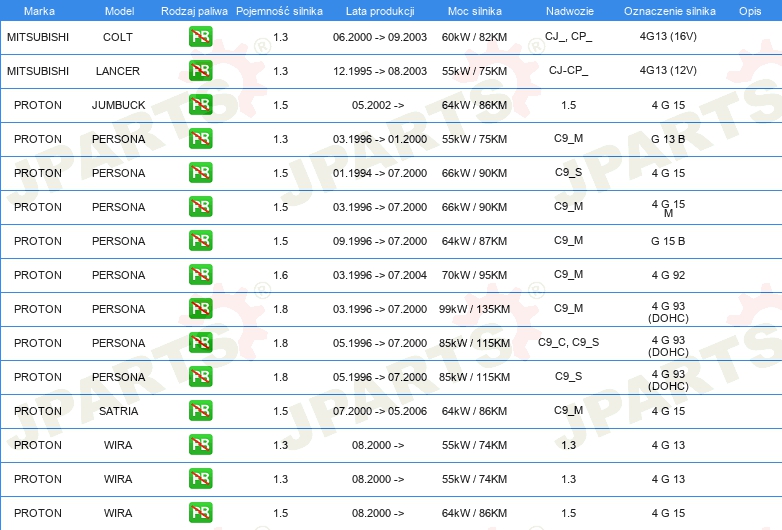Click the Nadwozie column header
Screen dimensions: 782x530
[570, 11]
